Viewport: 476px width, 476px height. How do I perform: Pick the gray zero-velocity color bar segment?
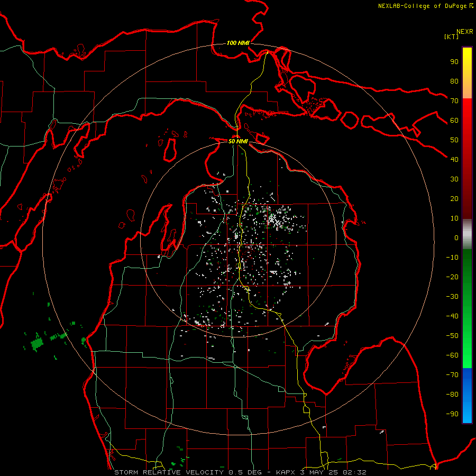[x=467, y=234]
